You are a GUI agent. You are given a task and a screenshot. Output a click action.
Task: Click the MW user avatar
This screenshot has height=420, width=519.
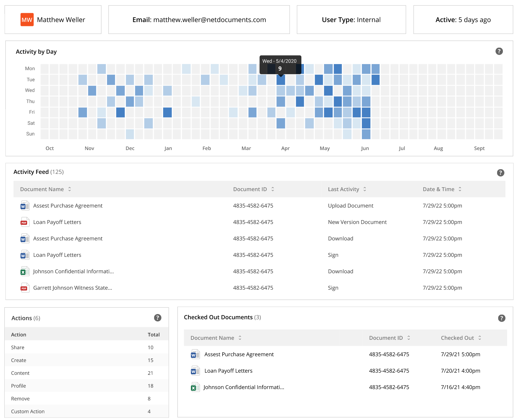click(x=27, y=19)
